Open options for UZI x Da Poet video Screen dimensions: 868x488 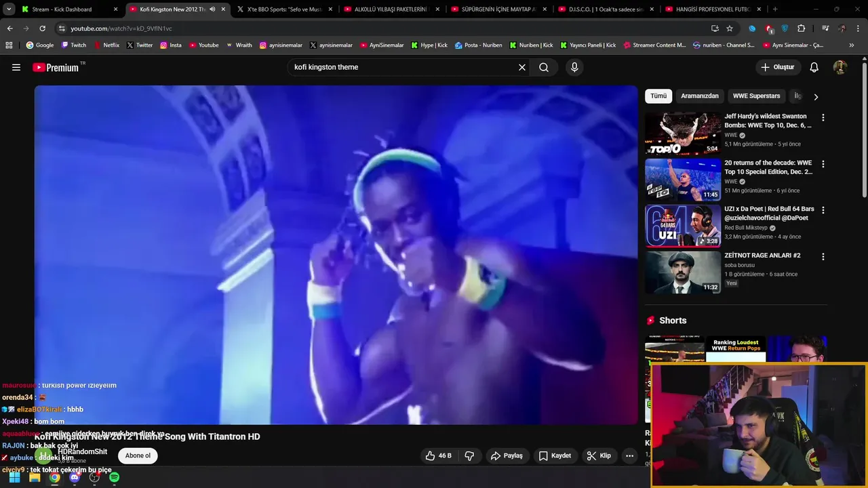click(823, 210)
